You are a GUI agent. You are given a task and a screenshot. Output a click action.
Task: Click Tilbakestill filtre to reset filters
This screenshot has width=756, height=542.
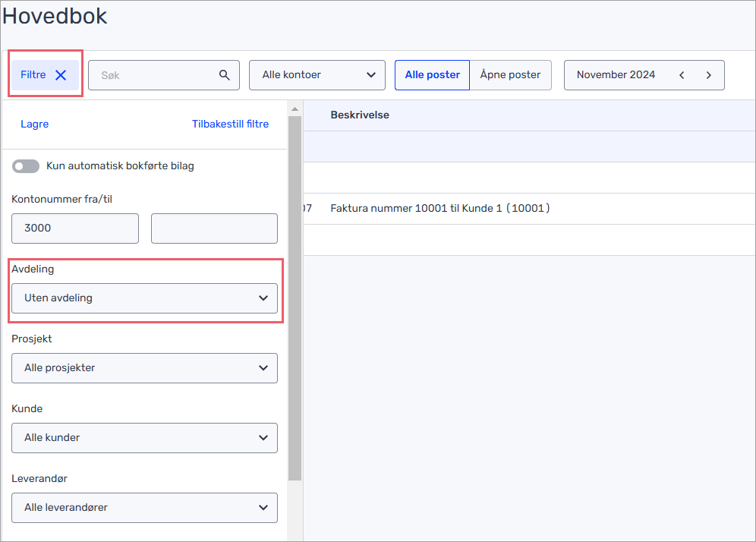231,124
